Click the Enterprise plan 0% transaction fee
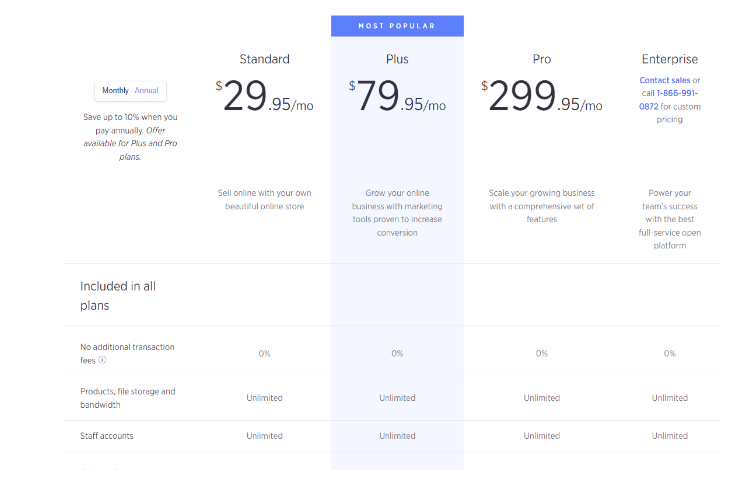 (670, 354)
